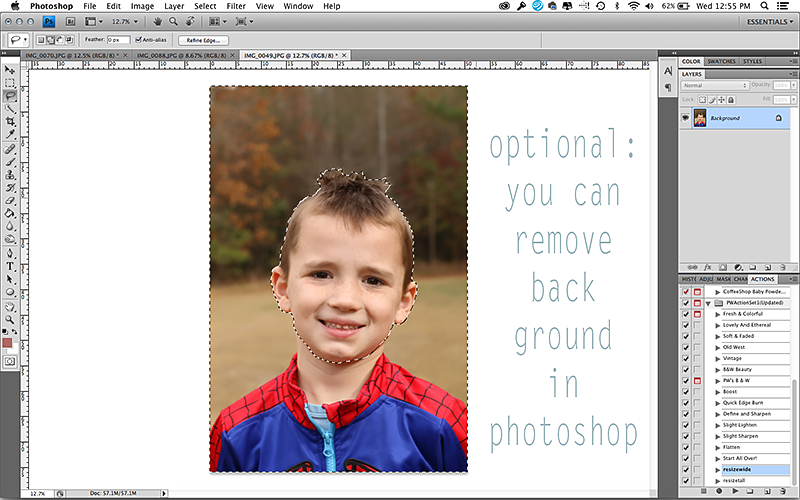Image resolution: width=800 pixels, height=500 pixels.
Task: Click the Hand tool in the application bar
Action: pos(158,21)
